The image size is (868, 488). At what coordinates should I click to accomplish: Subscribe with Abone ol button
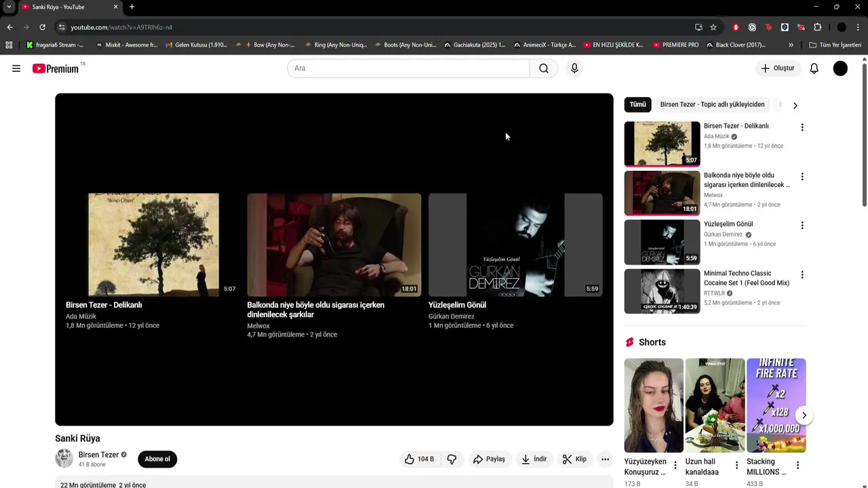(157, 459)
